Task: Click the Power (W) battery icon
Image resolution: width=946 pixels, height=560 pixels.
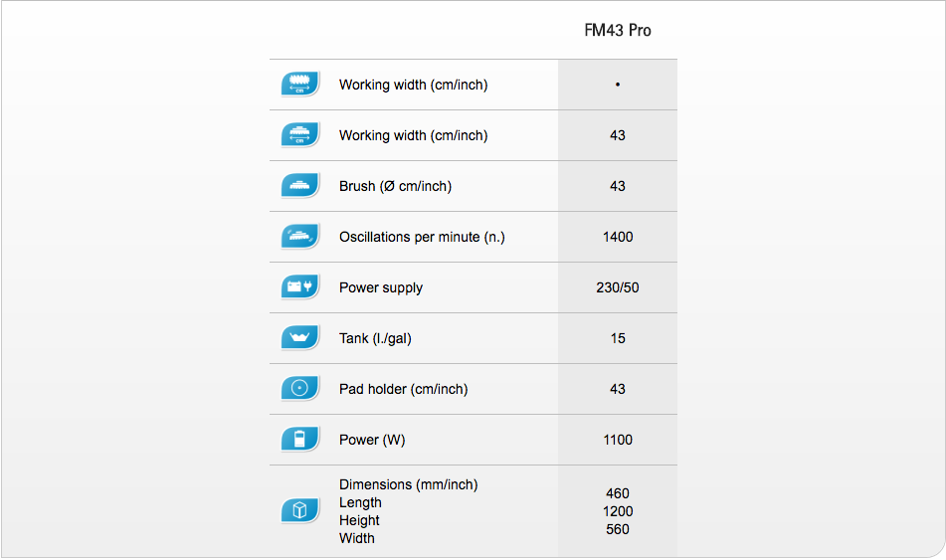Action: coord(299,440)
